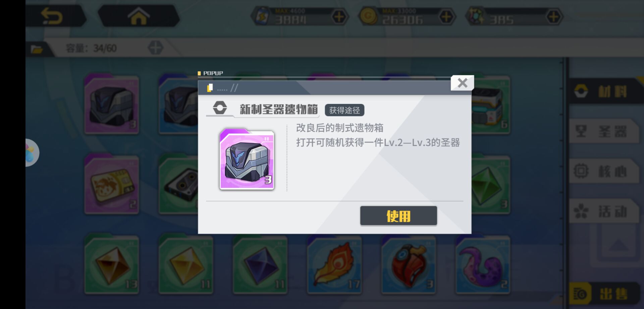Open the folder icon beside capacity
Viewport: 644px width, 309px height.
[x=37, y=49]
